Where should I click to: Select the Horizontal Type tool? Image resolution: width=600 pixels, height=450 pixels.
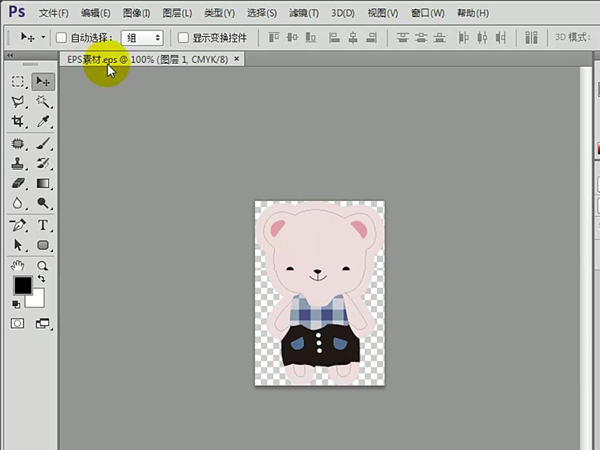(43, 225)
